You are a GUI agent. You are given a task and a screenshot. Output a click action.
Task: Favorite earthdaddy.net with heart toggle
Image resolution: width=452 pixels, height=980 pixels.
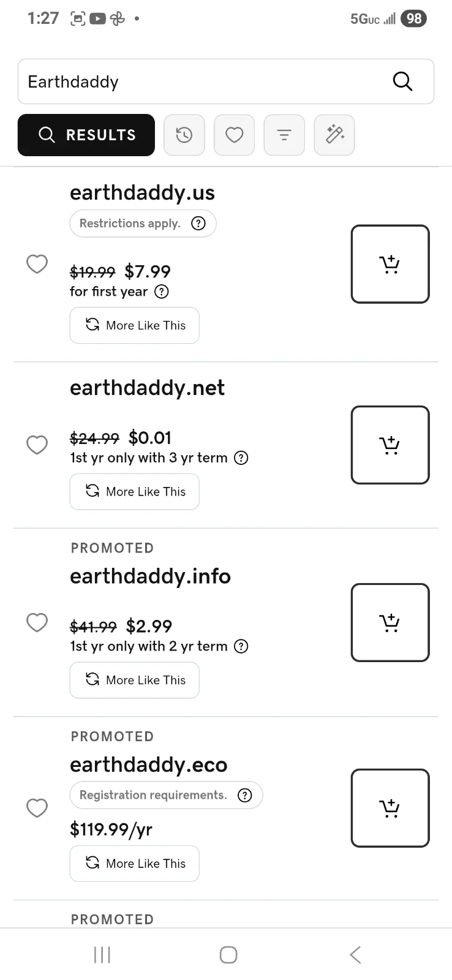pos(37,445)
